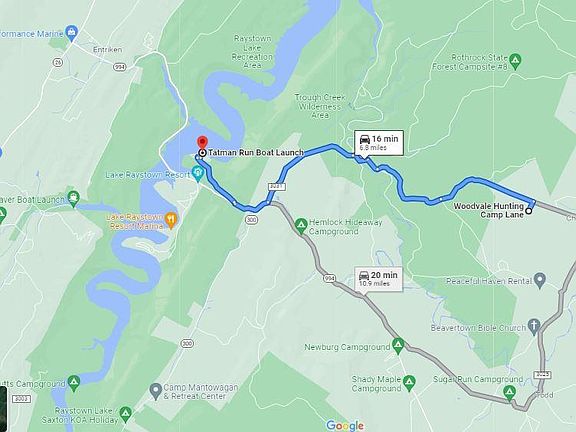Click the Trough Creek Wilderness Area label
This screenshot has height=432, width=576.
[x=320, y=106]
